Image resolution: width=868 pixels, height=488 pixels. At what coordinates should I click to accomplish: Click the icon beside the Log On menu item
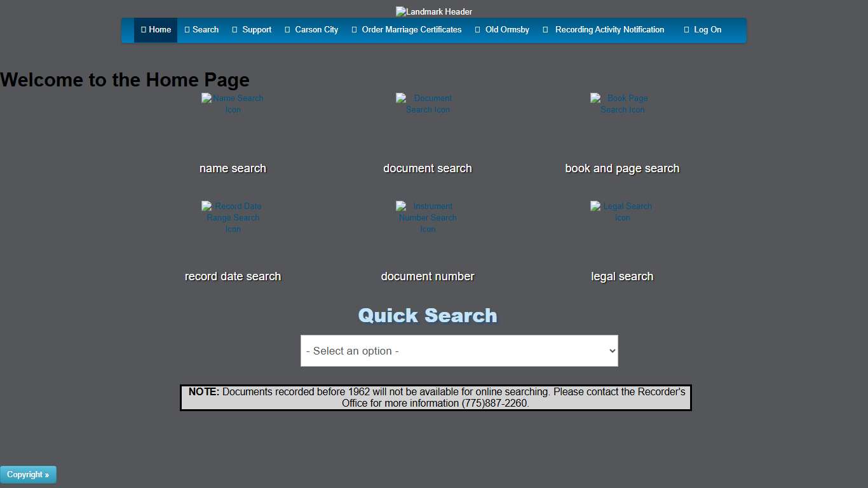coord(686,29)
